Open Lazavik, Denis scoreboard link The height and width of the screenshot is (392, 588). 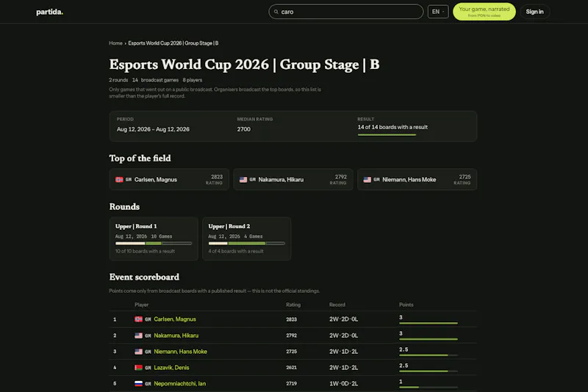coord(171,368)
